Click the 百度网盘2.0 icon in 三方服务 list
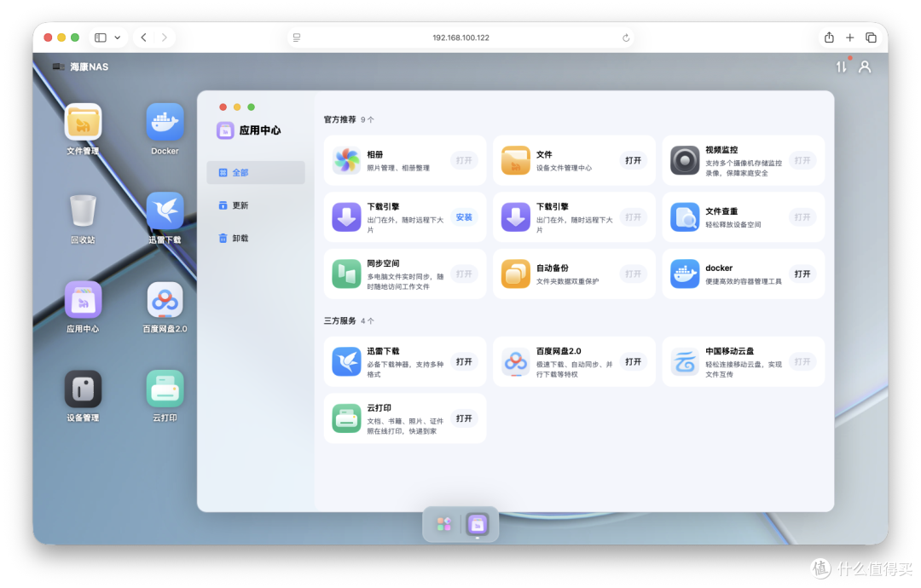921x588 pixels. pos(516,361)
